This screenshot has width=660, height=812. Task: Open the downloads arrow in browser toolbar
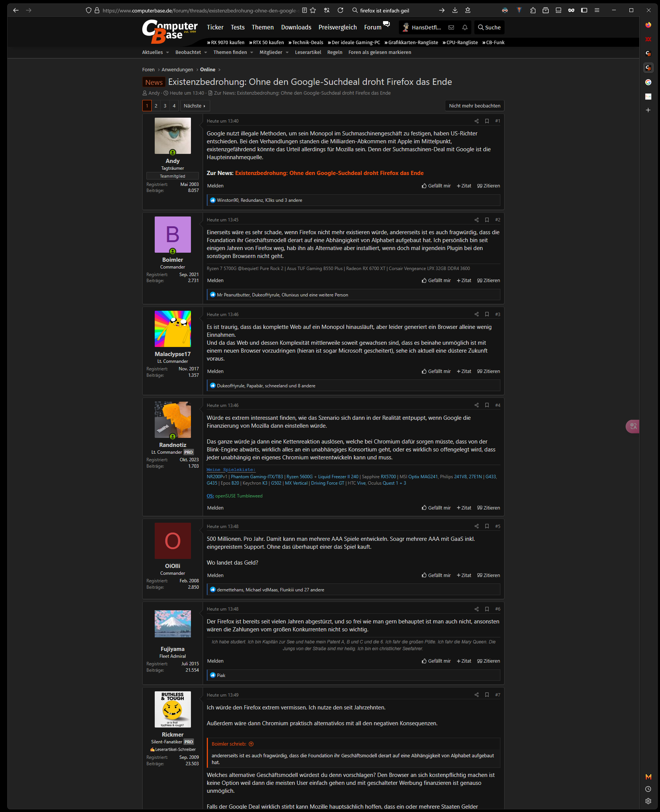pyautogui.click(x=455, y=10)
